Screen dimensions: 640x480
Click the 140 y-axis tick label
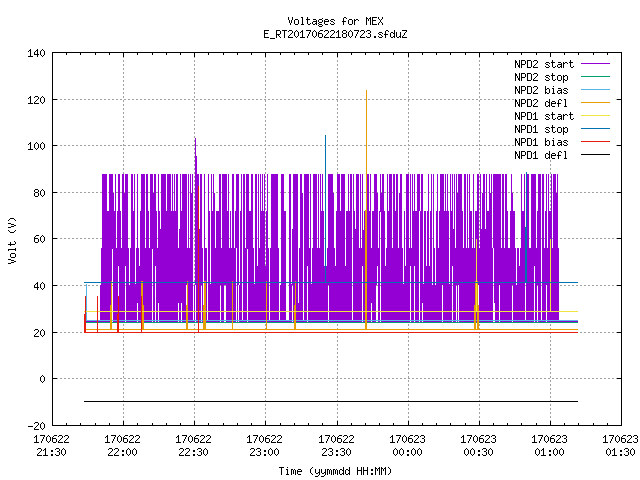pos(36,53)
